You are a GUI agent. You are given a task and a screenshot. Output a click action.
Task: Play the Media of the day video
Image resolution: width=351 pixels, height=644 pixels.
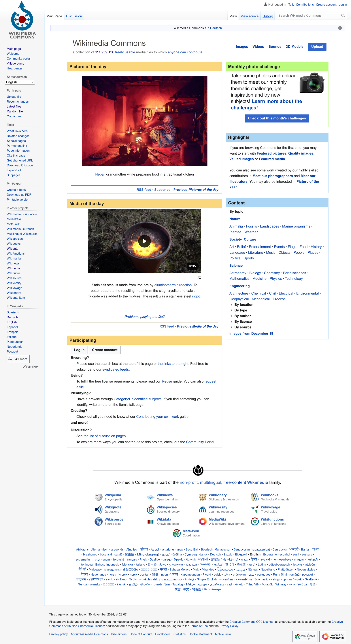pos(144,241)
